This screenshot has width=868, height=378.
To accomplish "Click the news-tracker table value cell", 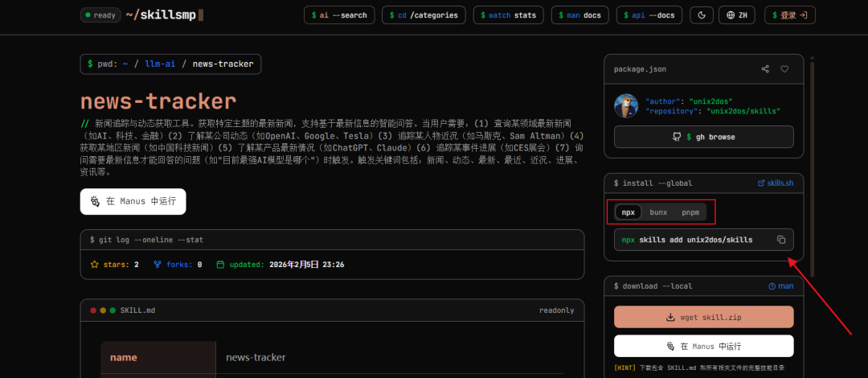I will tap(389, 358).
